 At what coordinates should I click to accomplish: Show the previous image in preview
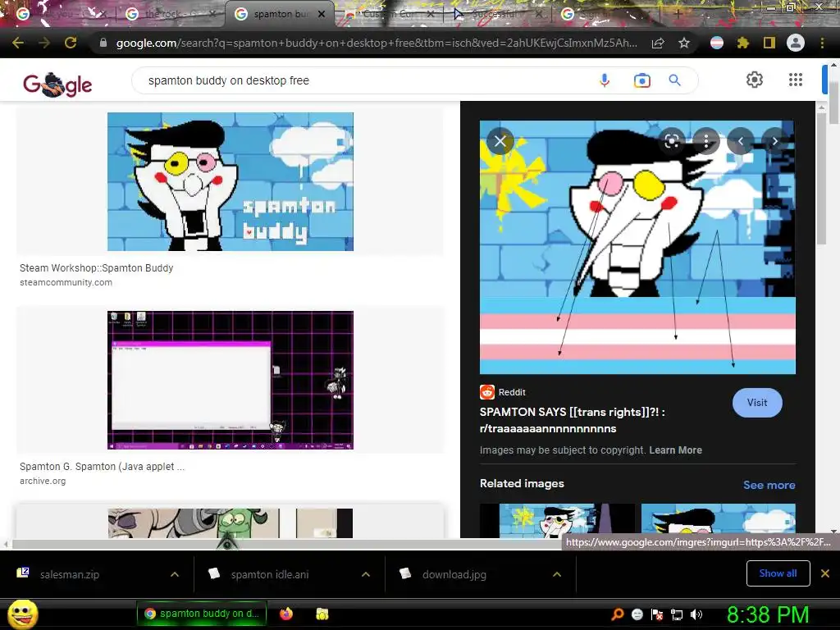click(x=741, y=141)
